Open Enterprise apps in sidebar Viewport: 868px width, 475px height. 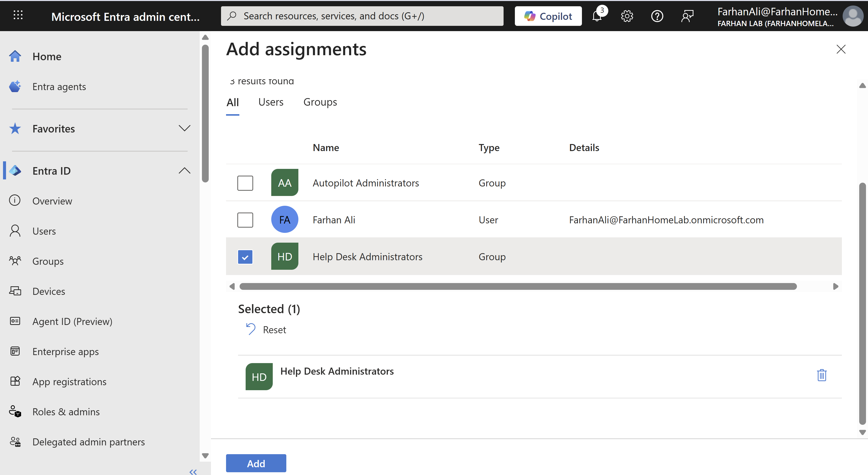pyautogui.click(x=65, y=352)
